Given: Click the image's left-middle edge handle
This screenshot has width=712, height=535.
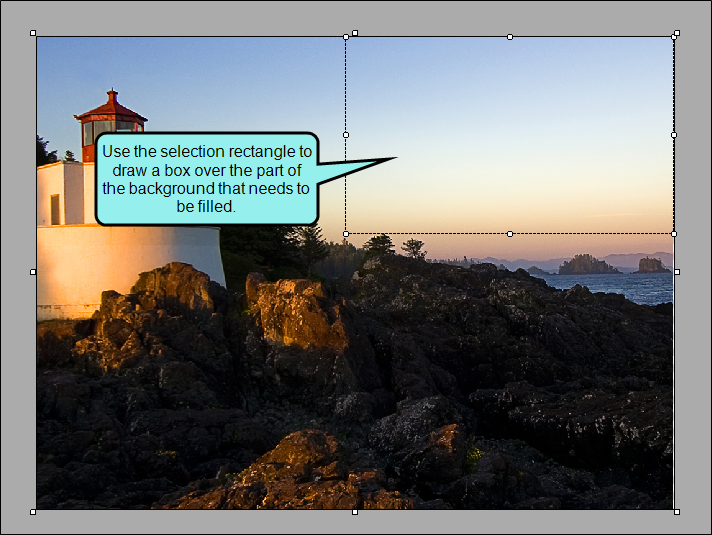Looking at the screenshot, I should tap(33, 272).
